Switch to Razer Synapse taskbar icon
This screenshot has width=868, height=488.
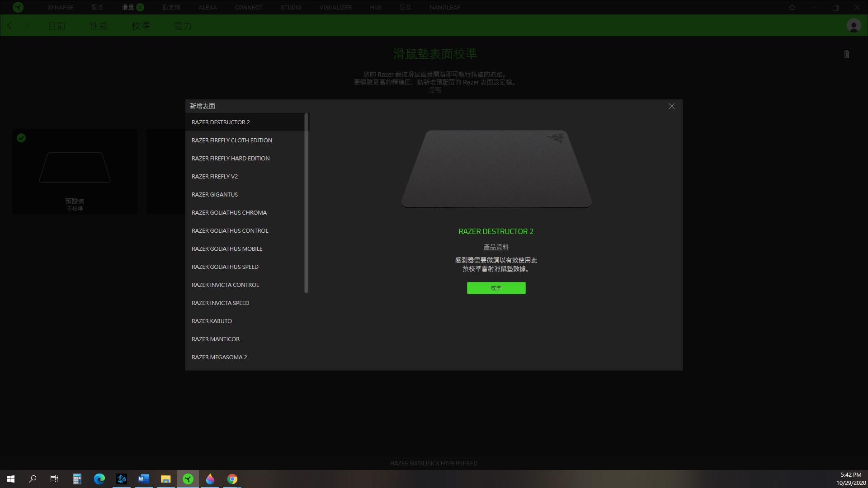tap(188, 479)
